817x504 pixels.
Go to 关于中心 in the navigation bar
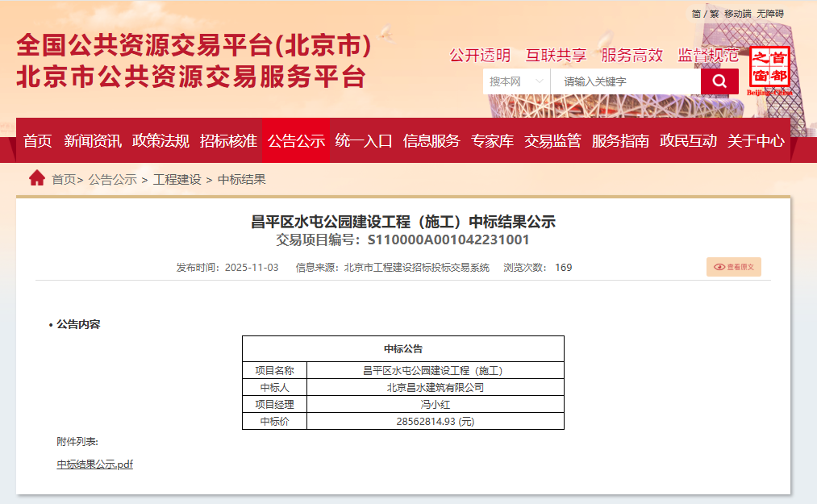pyautogui.click(x=756, y=141)
